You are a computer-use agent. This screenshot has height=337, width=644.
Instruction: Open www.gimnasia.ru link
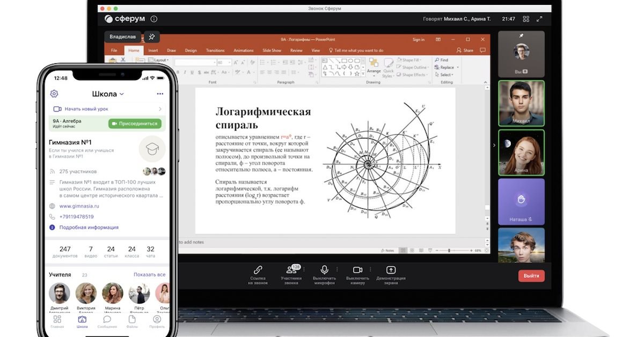(x=79, y=206)
